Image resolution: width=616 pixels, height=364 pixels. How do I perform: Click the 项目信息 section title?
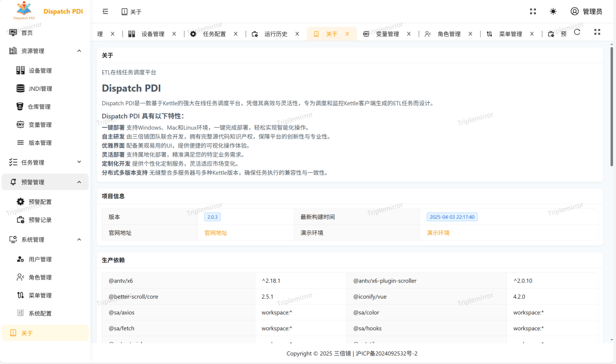point(113,196)
